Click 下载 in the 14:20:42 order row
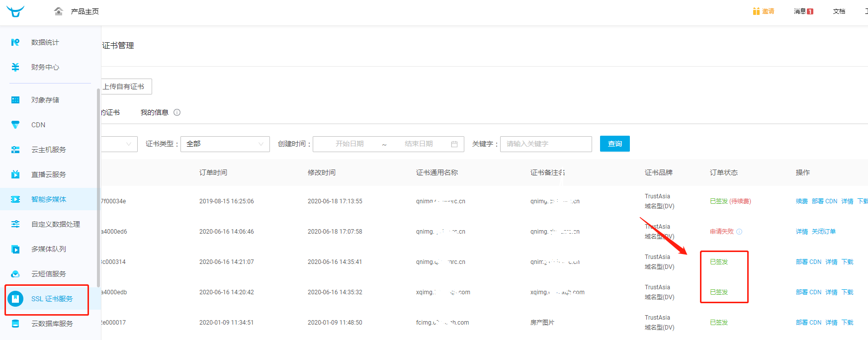 coord(847,292)
